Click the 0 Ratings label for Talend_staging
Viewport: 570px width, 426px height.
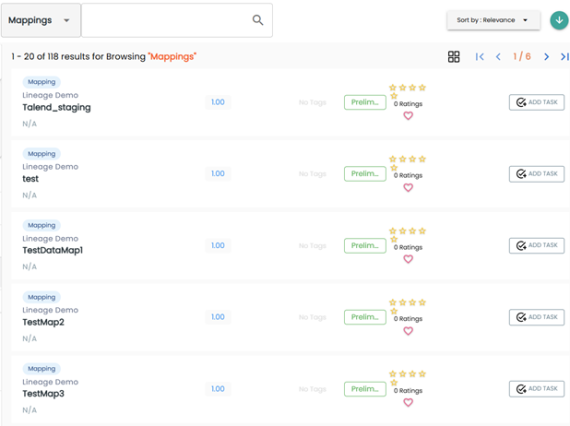pos(408,104)
